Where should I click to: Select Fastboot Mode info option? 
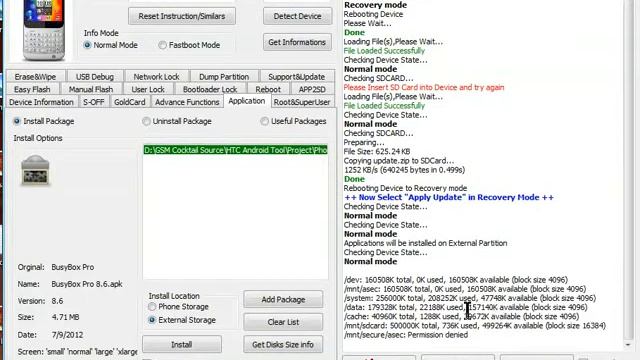pos(189,45)
